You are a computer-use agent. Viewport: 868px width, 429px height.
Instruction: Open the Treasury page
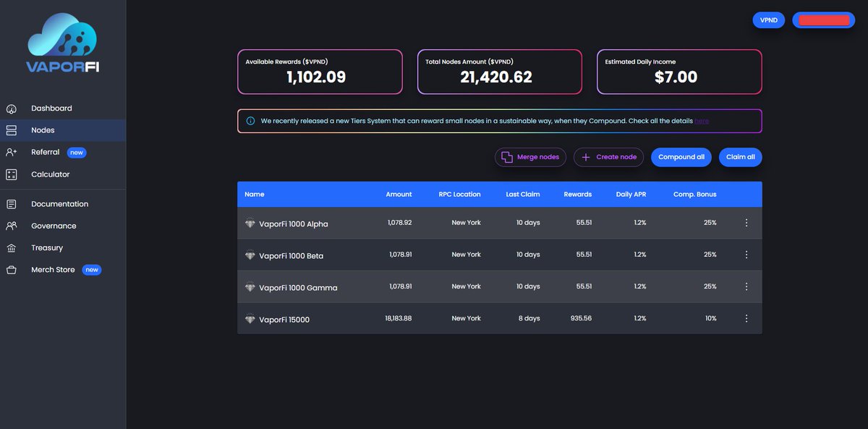click(63, 247)
